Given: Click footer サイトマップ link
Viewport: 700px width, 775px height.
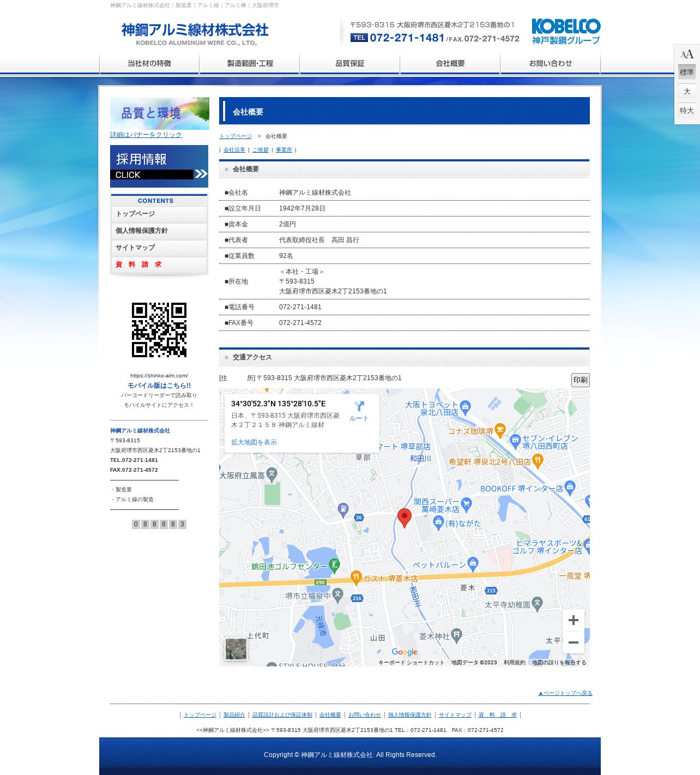Looking at the screenshot, I should (x=455, y=715).
